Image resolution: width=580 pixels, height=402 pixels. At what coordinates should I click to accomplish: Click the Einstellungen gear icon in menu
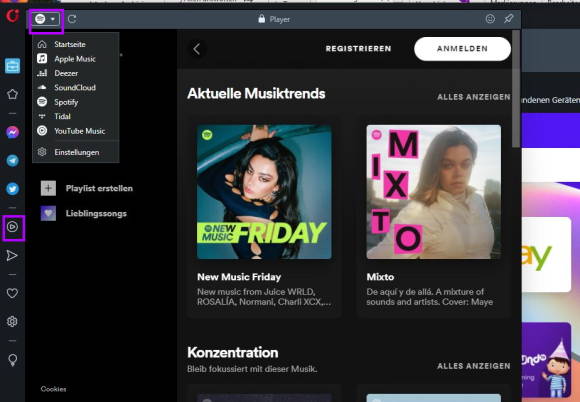(x=42, y=152)
